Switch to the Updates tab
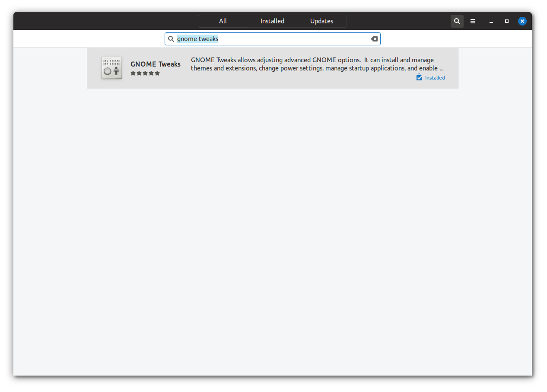This screenshot has width=547, height=392. pos(322,21)
